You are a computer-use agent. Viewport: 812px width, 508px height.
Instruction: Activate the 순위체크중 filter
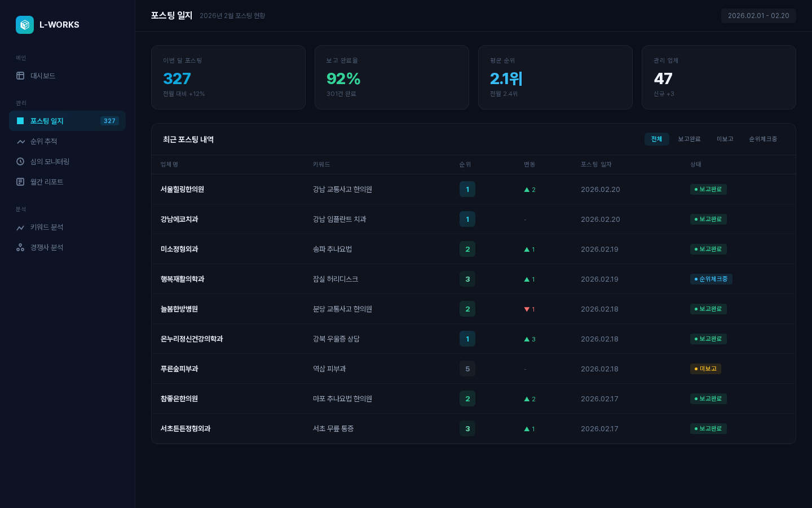pos(763,139)
